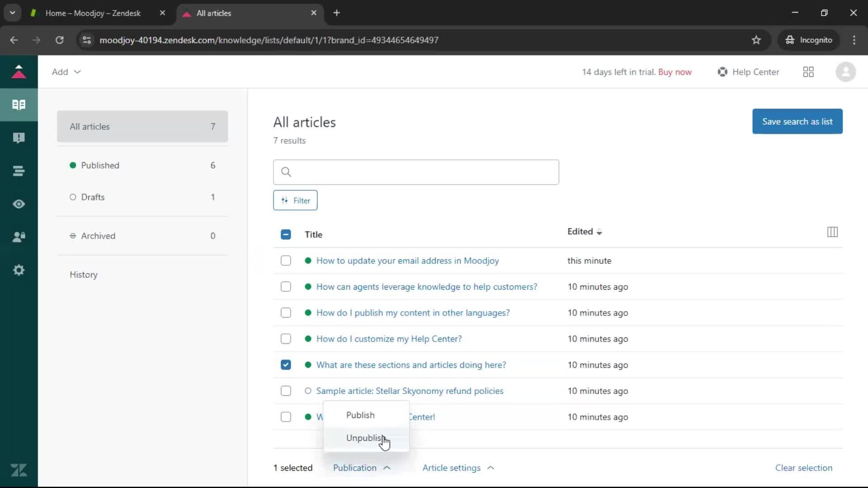Viewport: 868px width, 488px height.
Task: Open the Community moderation sidebar icon
Action: tap(19, 138)
